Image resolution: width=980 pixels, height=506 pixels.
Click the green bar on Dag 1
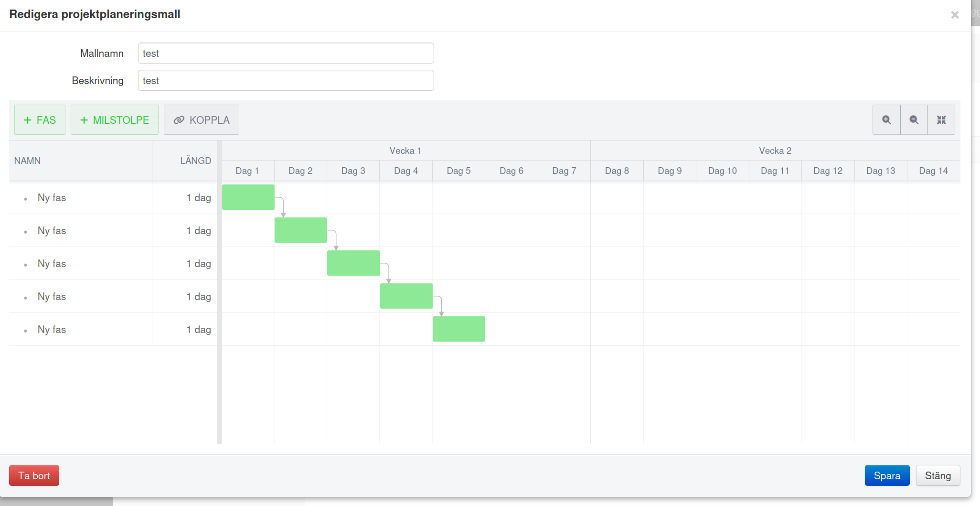tap(248, 197)
